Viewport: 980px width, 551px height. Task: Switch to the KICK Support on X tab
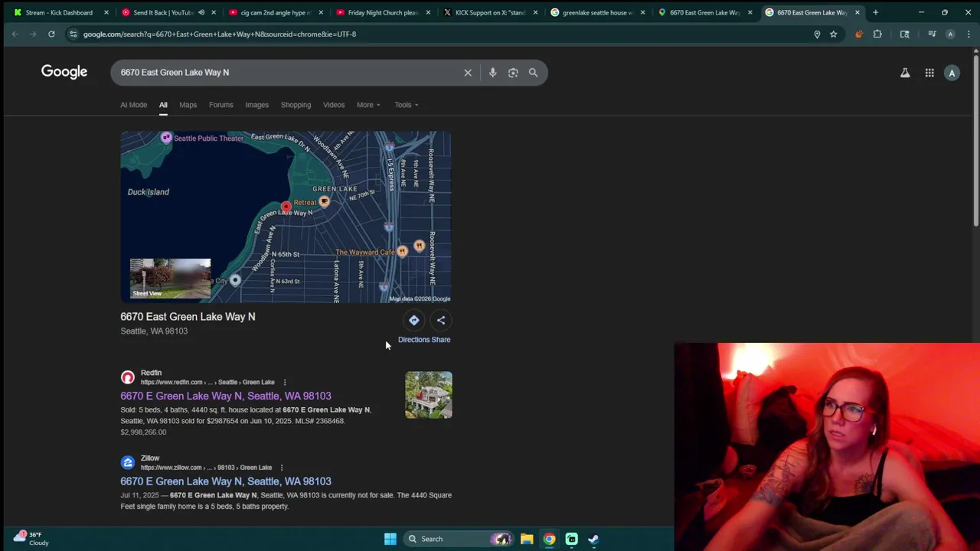point(490,12)
